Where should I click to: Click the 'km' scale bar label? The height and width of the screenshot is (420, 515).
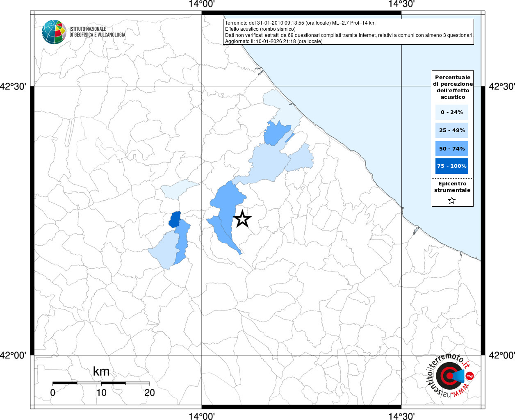coord(101,372)
